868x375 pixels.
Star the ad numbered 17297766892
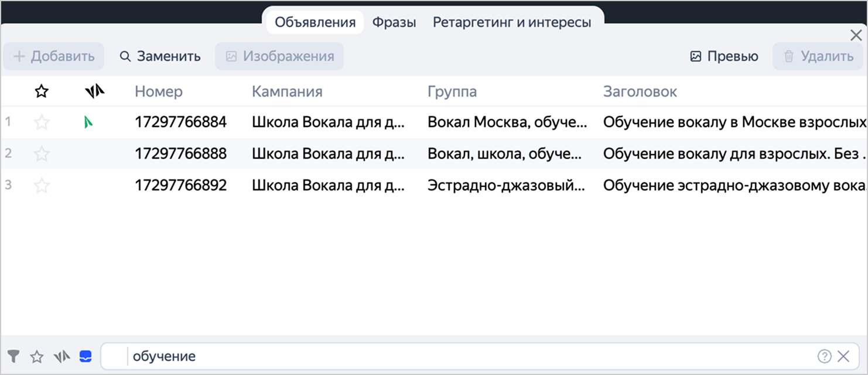point(42,185)
